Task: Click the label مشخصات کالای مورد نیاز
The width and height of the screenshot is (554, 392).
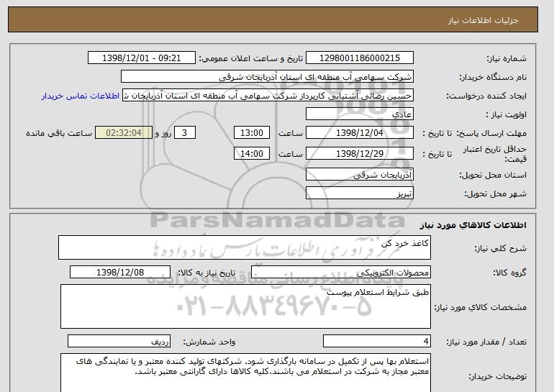Action: click(x=481, y=307)
